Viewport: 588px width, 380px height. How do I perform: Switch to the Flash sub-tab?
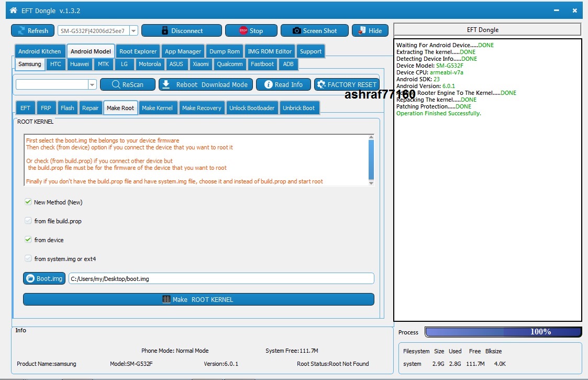coord(68,108)
